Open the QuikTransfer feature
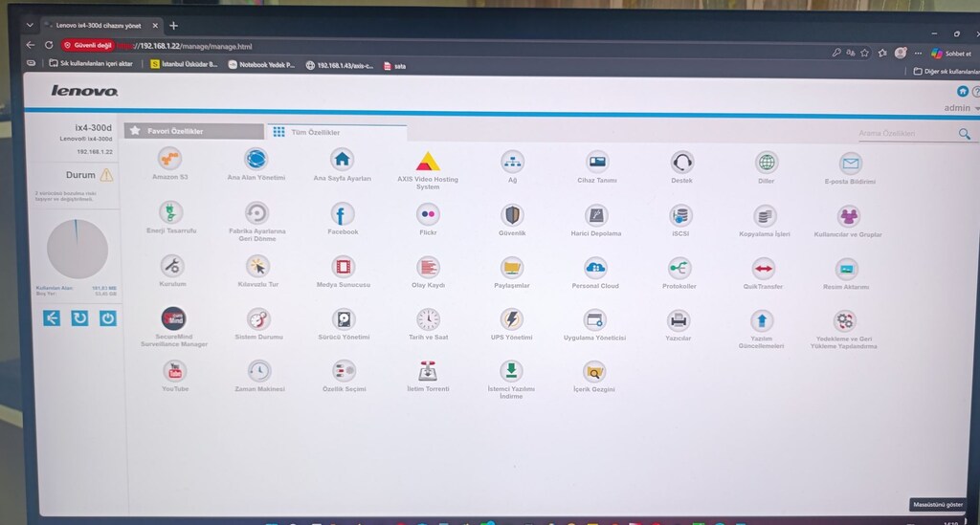The width and height of the screenshot is (980, 525). (763, 269)
